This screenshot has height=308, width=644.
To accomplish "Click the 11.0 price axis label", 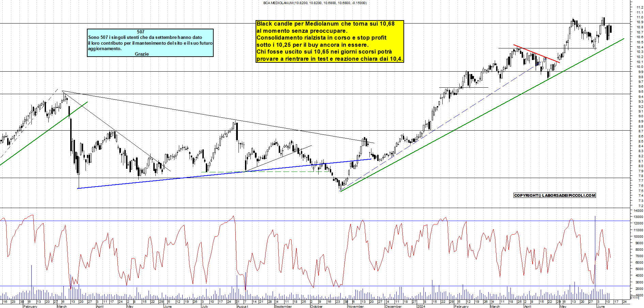I will click(x=640, y=17).
